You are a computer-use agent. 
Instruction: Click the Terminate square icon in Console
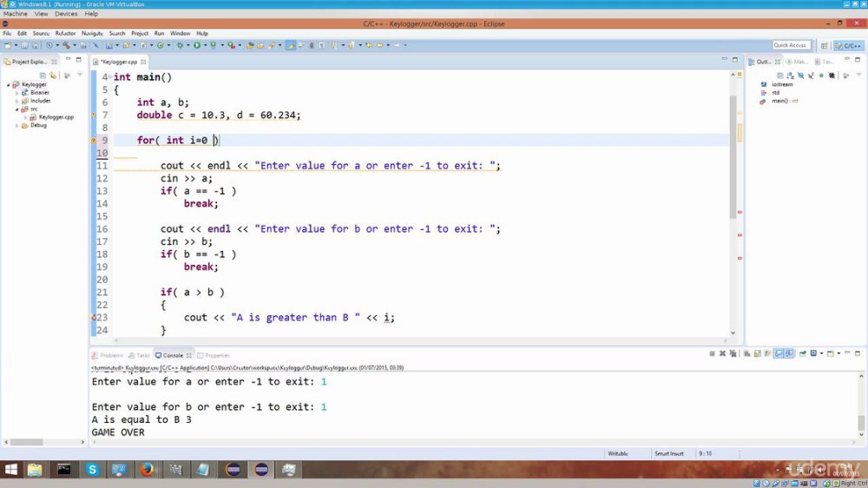(712, 353)
